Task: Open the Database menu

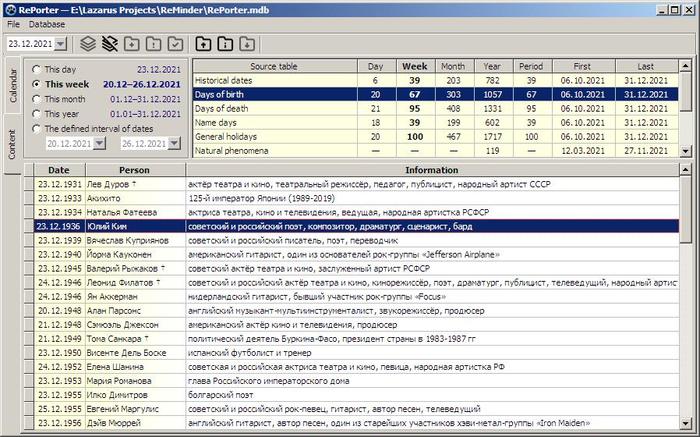Action: [x=46, y=23]
